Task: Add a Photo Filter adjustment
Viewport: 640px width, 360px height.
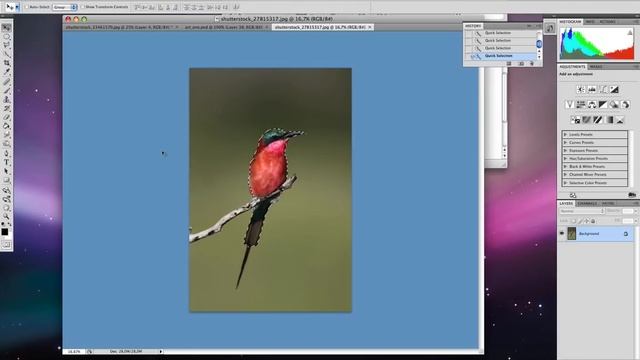Action: click(614, 104)
